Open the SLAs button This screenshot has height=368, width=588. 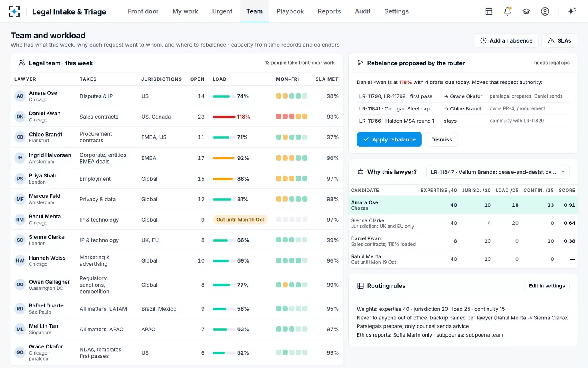(559, 40)
